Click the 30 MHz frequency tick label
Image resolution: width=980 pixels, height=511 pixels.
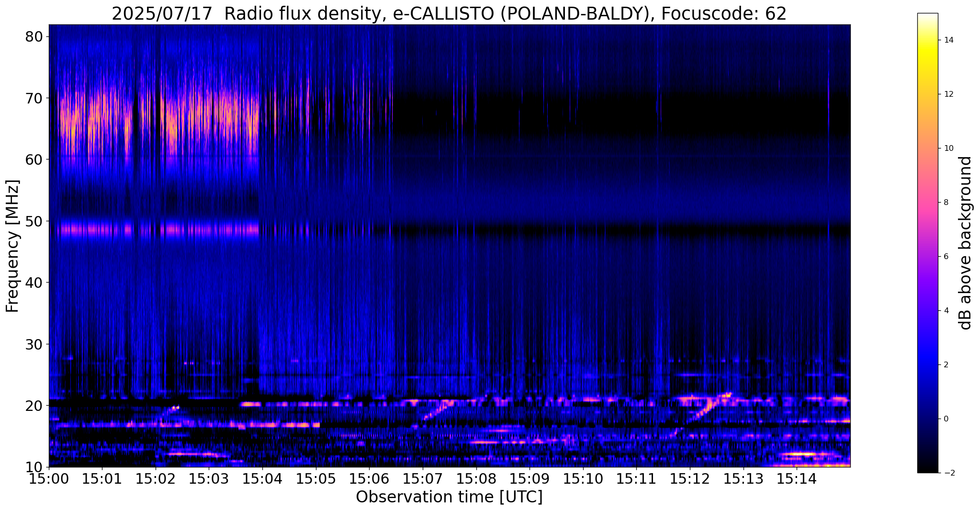coord(34,344)
